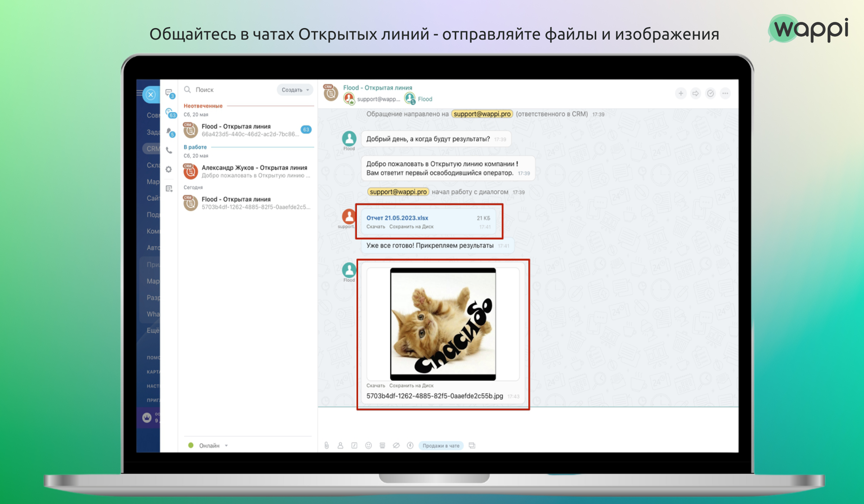
Task: Expand the Создать dropdown
Action: point(295,90)
